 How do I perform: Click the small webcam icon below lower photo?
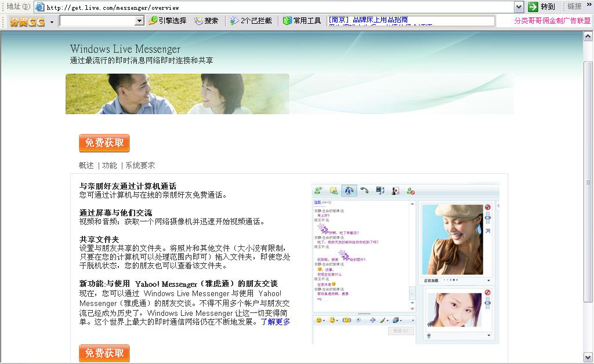[429, 336]
